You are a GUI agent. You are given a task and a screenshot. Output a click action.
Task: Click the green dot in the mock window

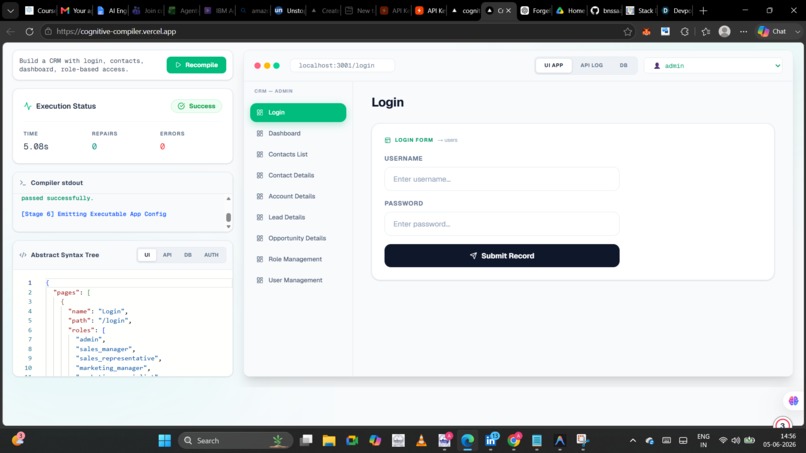tap(276, 65)
